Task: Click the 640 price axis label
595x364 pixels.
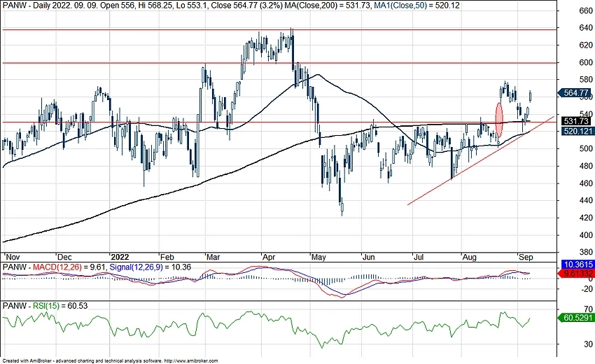Action: [x=586, y=28]
